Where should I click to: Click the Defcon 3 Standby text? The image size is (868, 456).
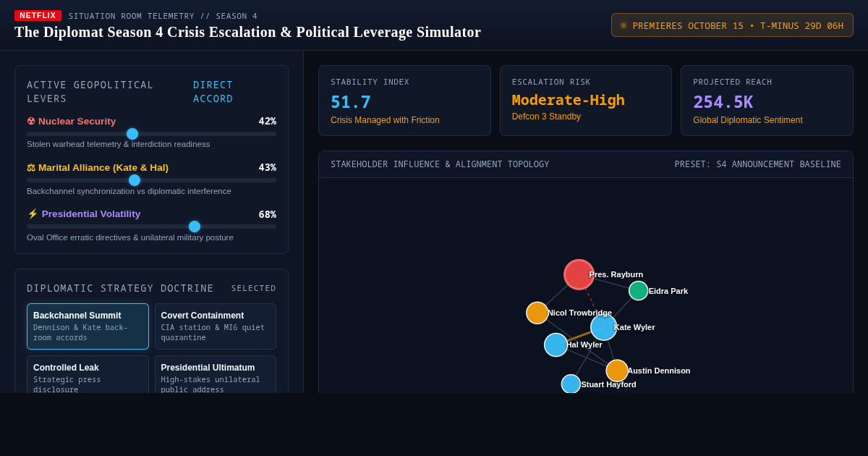546,117
